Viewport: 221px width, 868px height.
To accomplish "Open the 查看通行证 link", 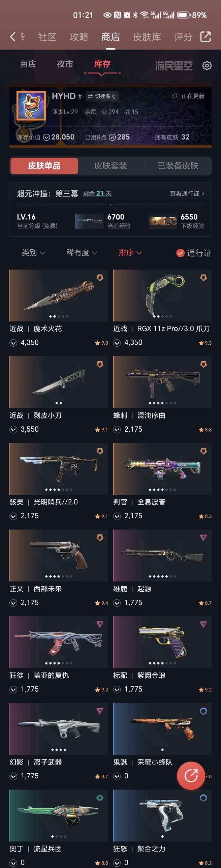I will click(x=187, y=193).
